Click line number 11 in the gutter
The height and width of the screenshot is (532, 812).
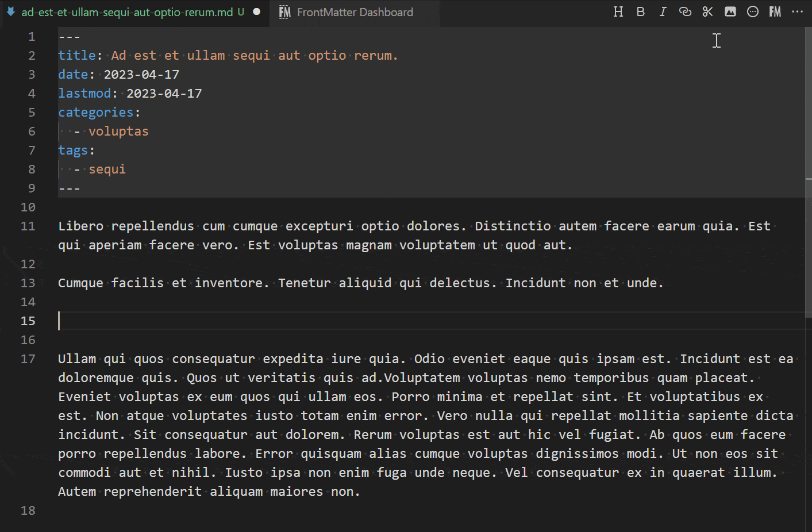(x=28, y=226)
